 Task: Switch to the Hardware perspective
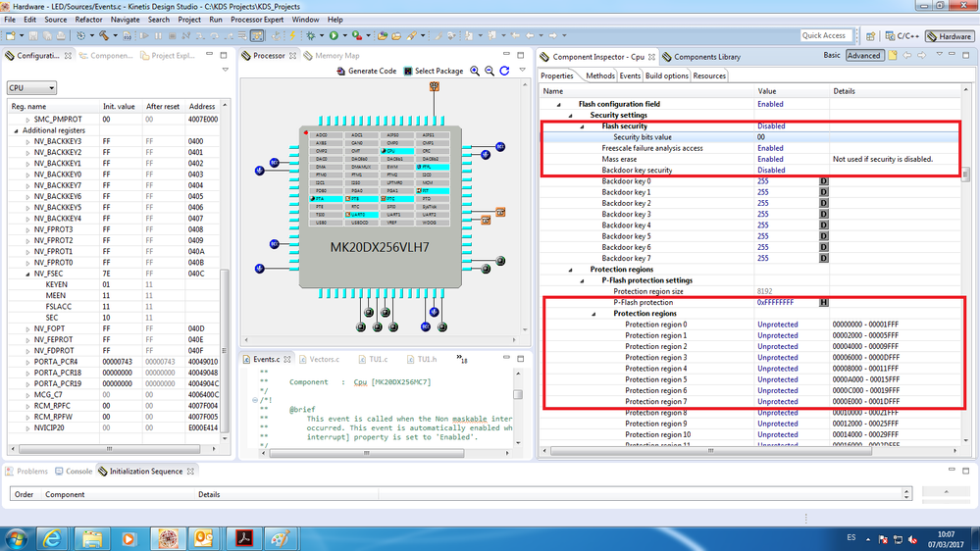click(x=949, y=36)
